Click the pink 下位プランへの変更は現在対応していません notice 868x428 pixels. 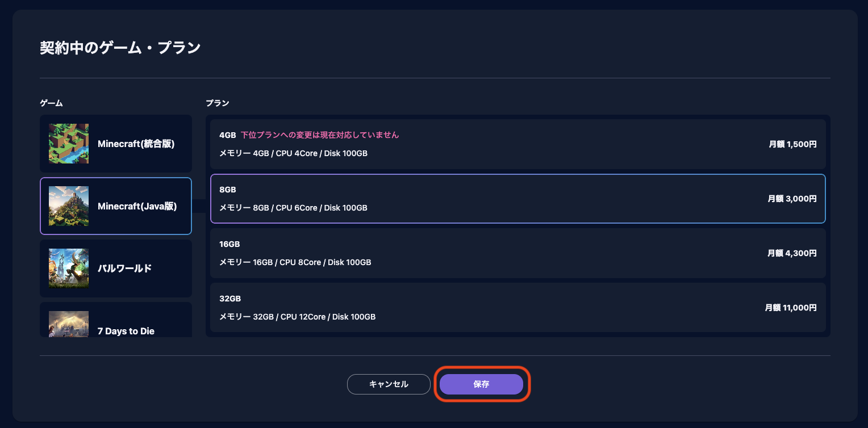click(320, 135)
